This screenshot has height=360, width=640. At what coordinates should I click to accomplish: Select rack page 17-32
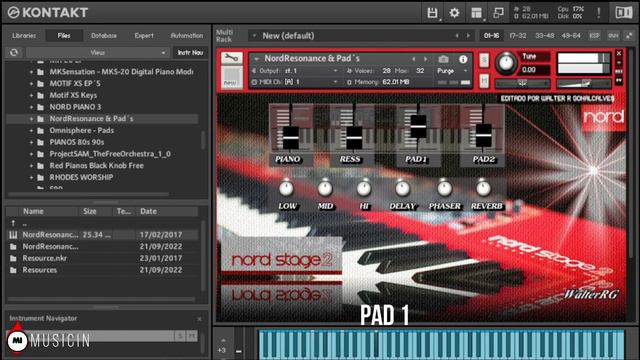[518, 36]
